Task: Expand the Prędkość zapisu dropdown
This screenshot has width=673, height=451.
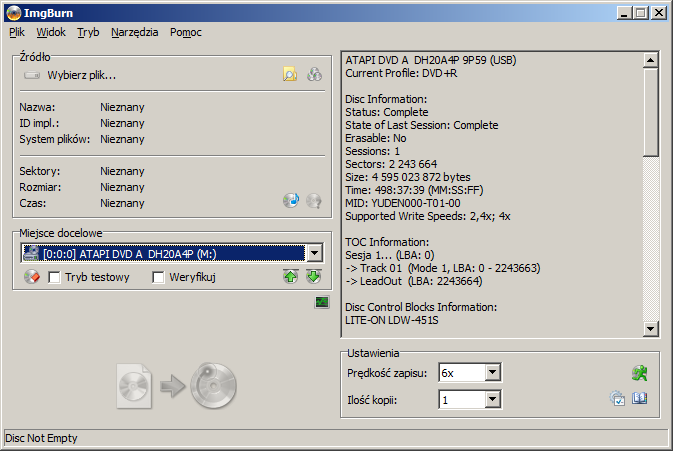Action: [493, 372]
